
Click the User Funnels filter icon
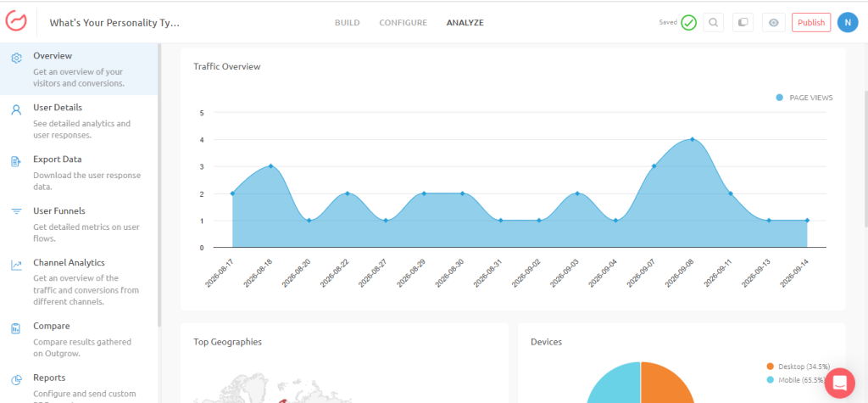17,212
